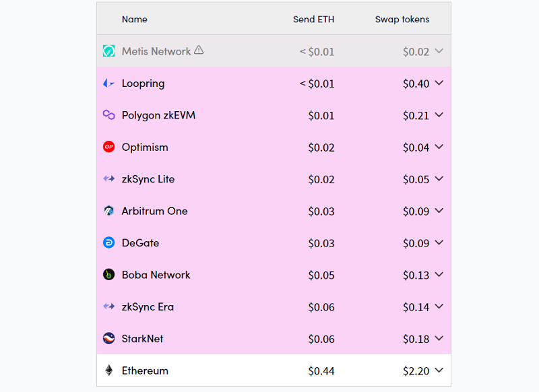Click the Boba Network logo icon
Viewport: 539px width, 392px height.
click(108, 275)
